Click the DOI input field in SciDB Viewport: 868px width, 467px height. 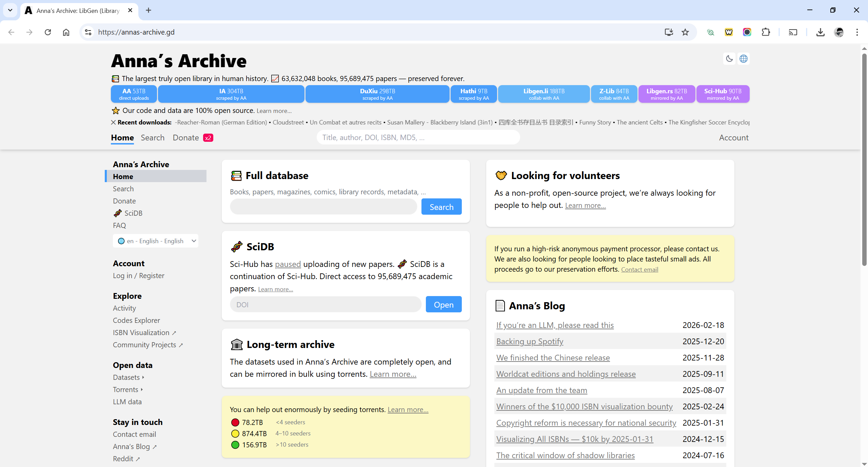pyautogui.click(x=325, y=305)
